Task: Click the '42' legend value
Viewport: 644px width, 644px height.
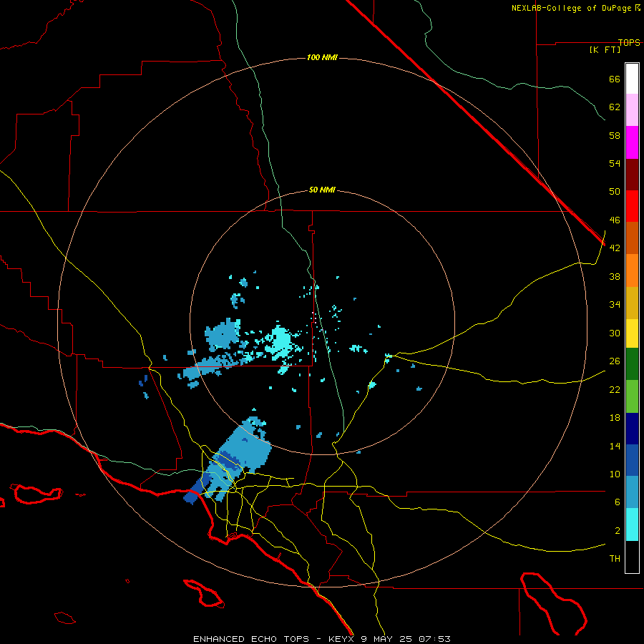Action: pos(615,248)
